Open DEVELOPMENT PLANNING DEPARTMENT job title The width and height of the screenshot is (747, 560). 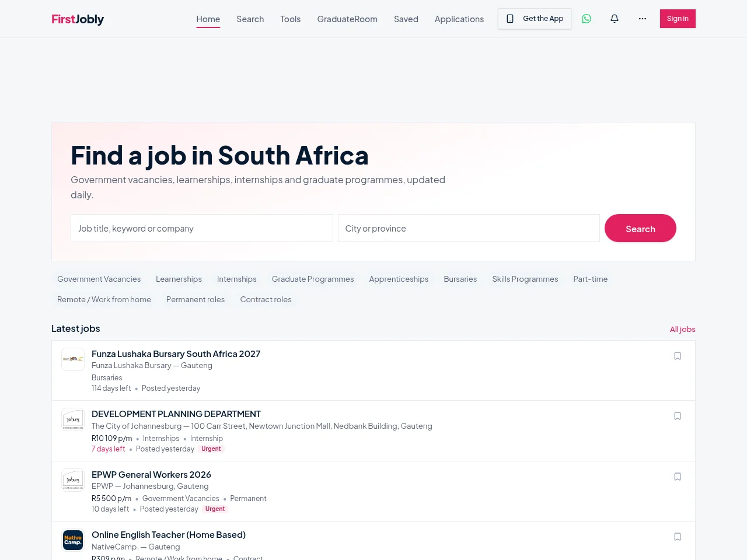[176, 414]
